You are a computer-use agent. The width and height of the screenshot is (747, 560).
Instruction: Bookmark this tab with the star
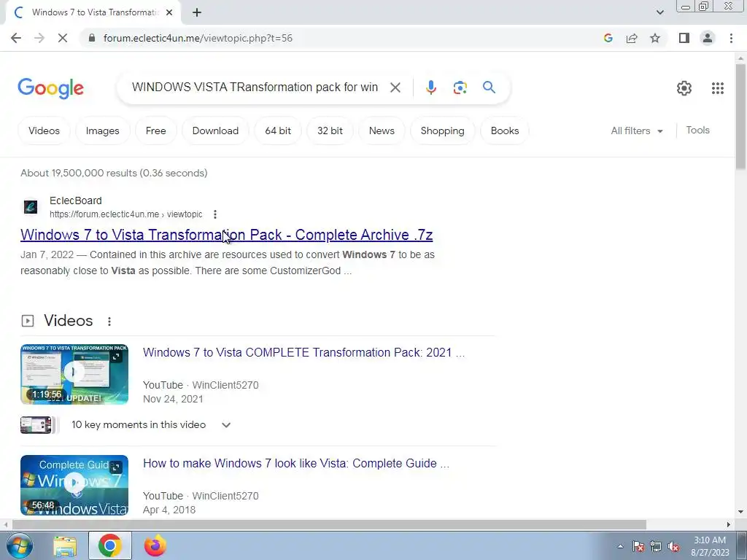655,38
